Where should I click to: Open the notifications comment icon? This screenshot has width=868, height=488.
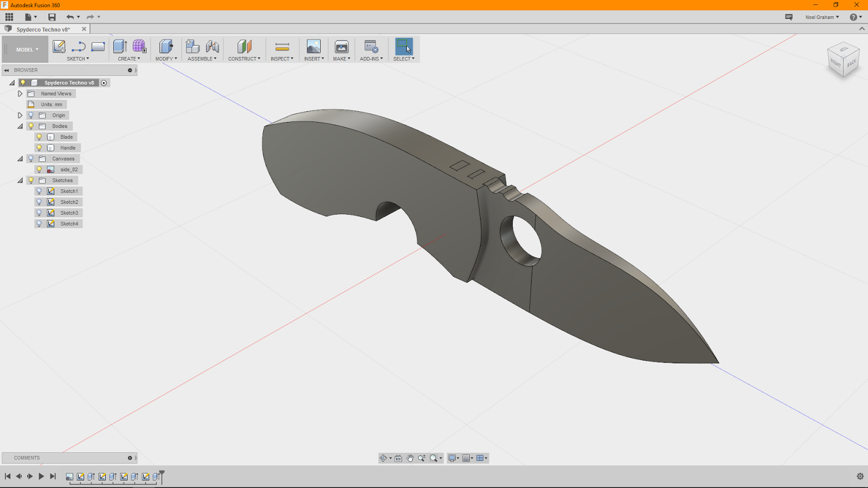789,17
